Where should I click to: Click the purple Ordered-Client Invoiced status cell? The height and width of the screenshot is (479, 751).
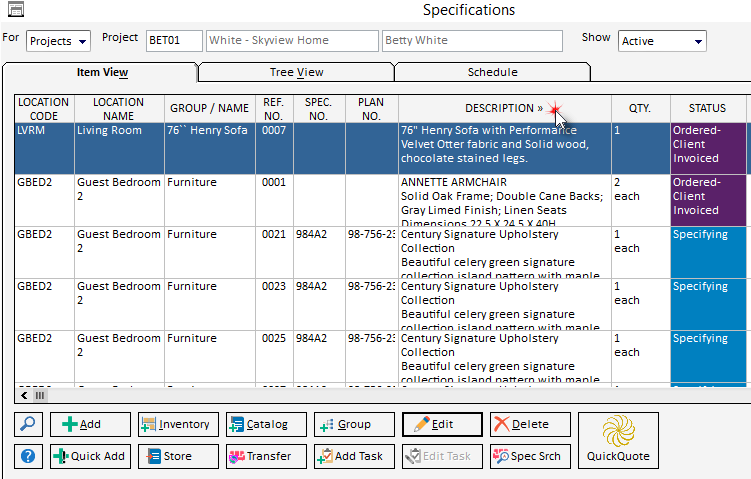pos(709,148)
